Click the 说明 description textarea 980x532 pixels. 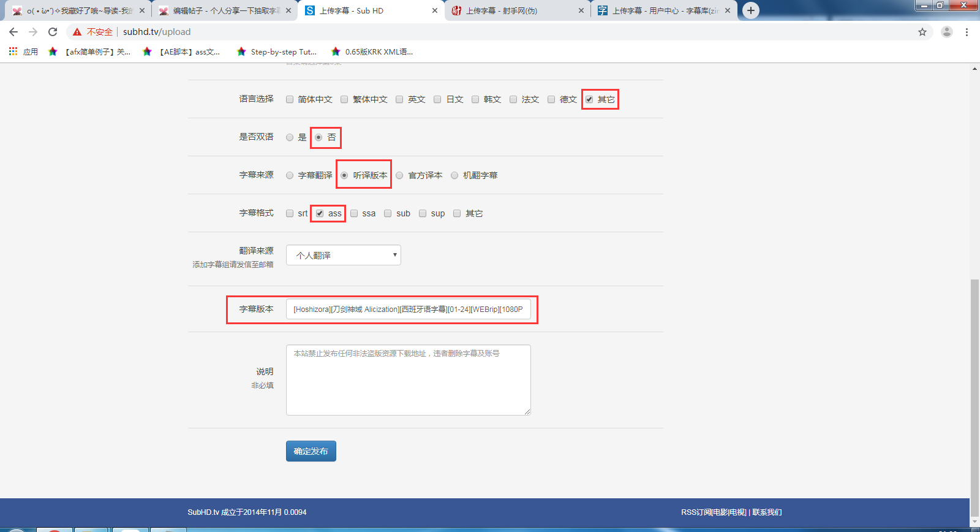(x=409, y=380)
